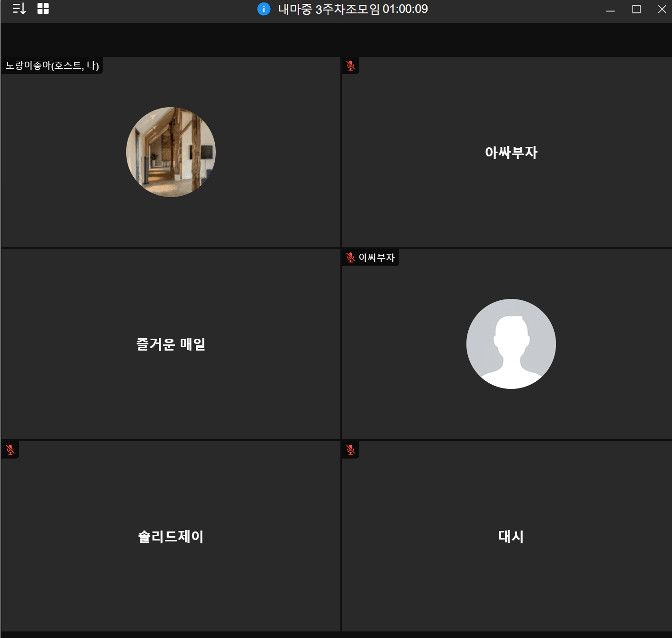The width and height of the screenshot is (672, 638).
Task: Select the 솔리드제이 participant name
Action: click(x=171, y=536)
